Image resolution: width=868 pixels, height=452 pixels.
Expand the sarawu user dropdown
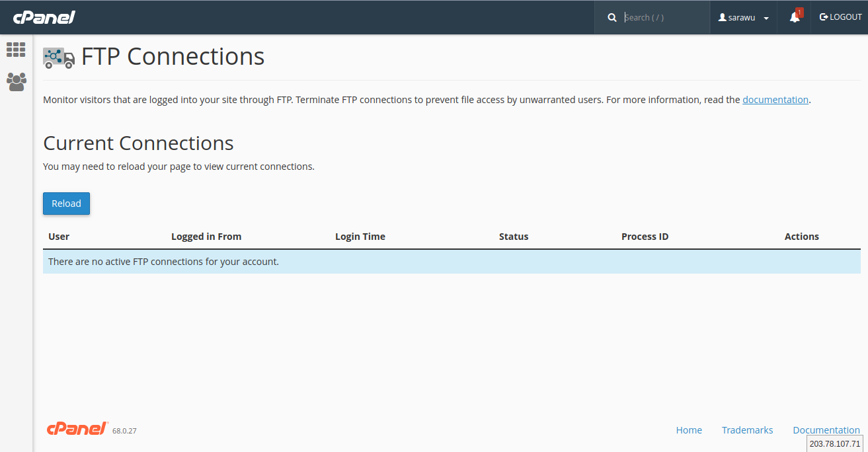click(744, 18)
